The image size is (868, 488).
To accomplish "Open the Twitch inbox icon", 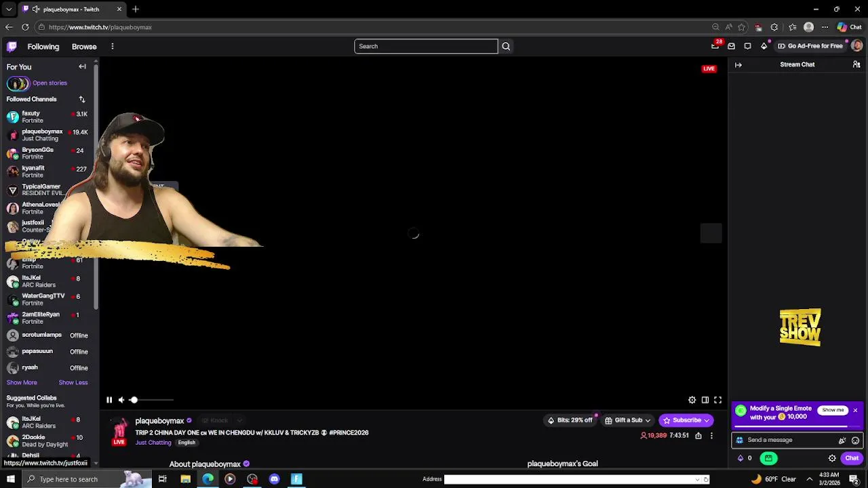I will [732, 46].
